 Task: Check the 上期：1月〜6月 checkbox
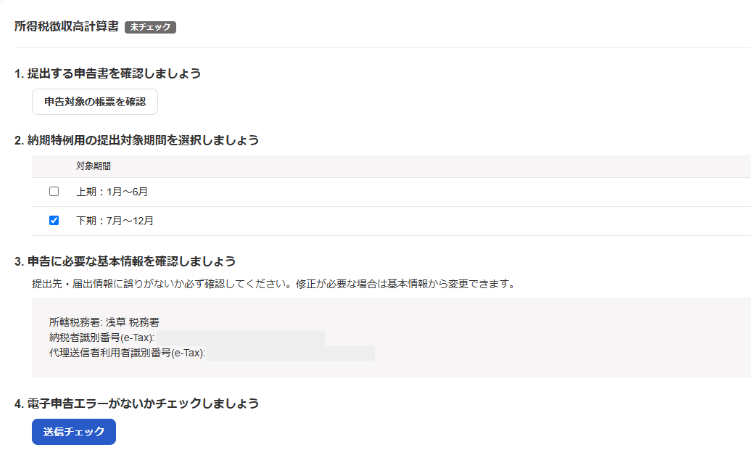54,192
